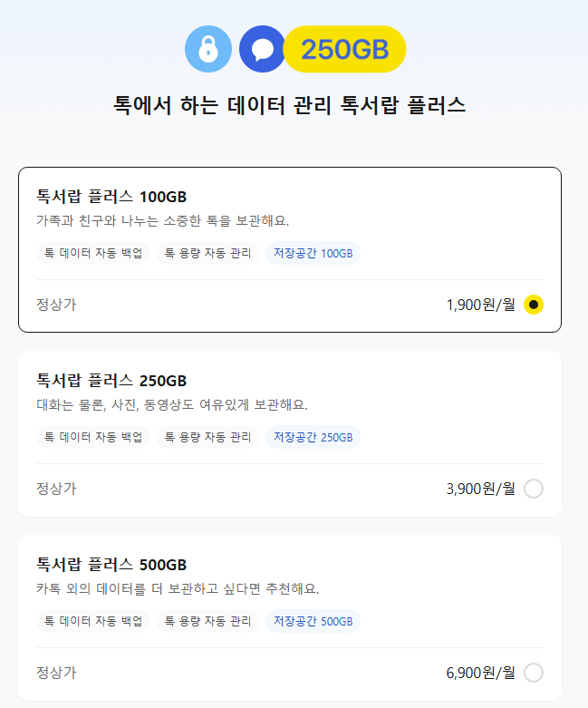Click 톡 데이터 자동 백업 tag in 500GB plan
The image size is (588, 708).
[93, 621]
